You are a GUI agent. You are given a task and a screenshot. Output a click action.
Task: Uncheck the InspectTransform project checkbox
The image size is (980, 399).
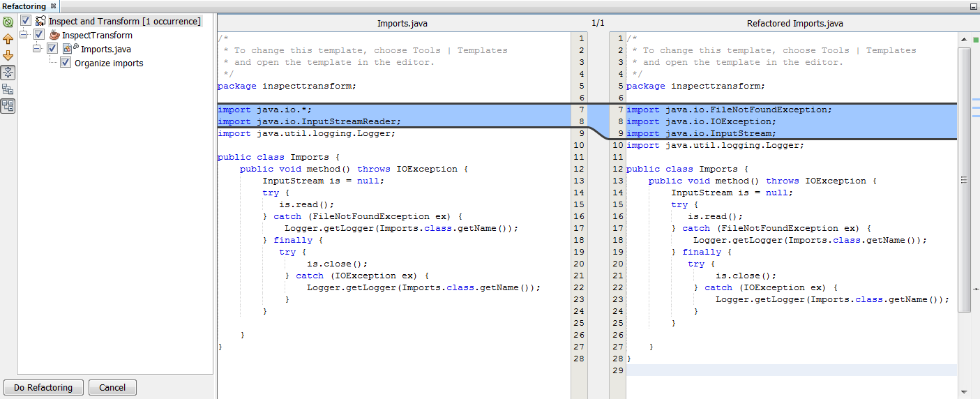pos(39,35)
